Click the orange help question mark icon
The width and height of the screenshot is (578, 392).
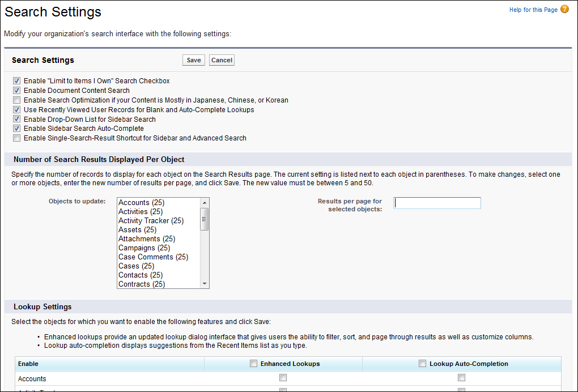pyautogui.click(x=564, y=10)
